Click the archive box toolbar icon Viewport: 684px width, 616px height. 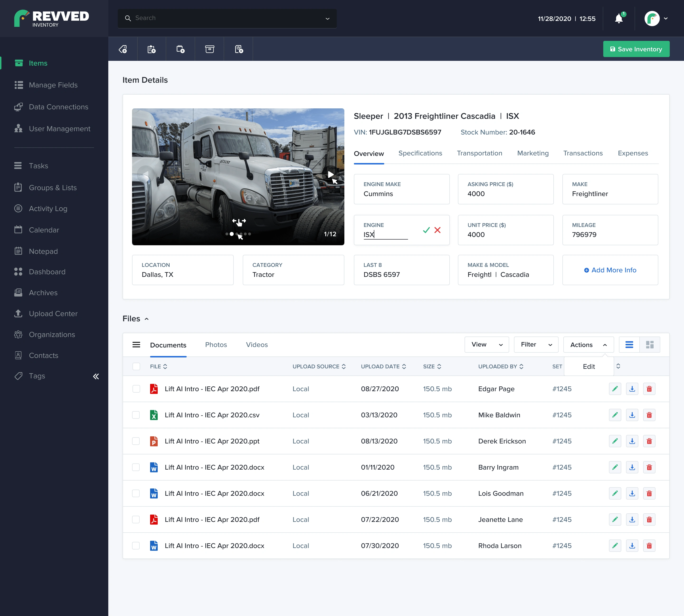click(209, 49)
